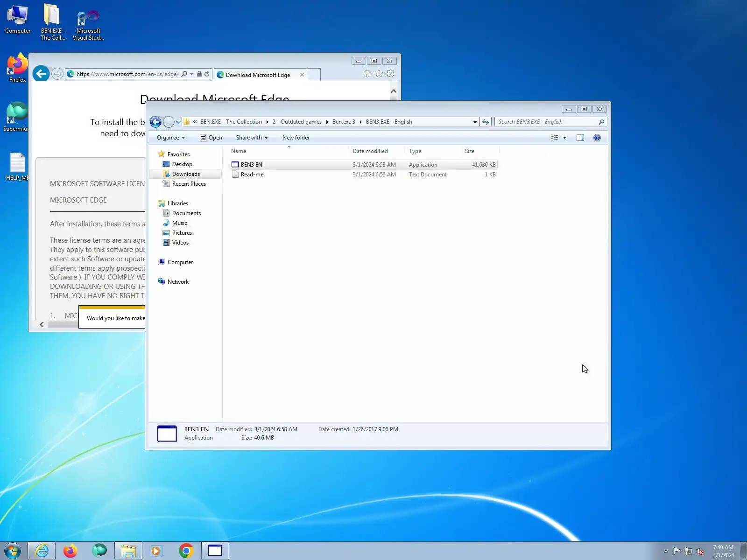Sort files by the Size column
The width and height of the screenshot is (747, 560).
click(x=480, y=151)
